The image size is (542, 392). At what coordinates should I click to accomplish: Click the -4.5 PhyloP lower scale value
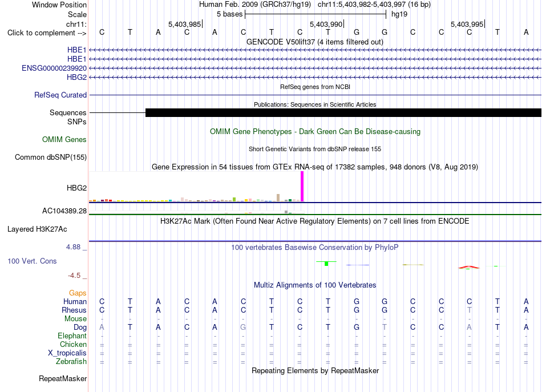tap(74, 276)
